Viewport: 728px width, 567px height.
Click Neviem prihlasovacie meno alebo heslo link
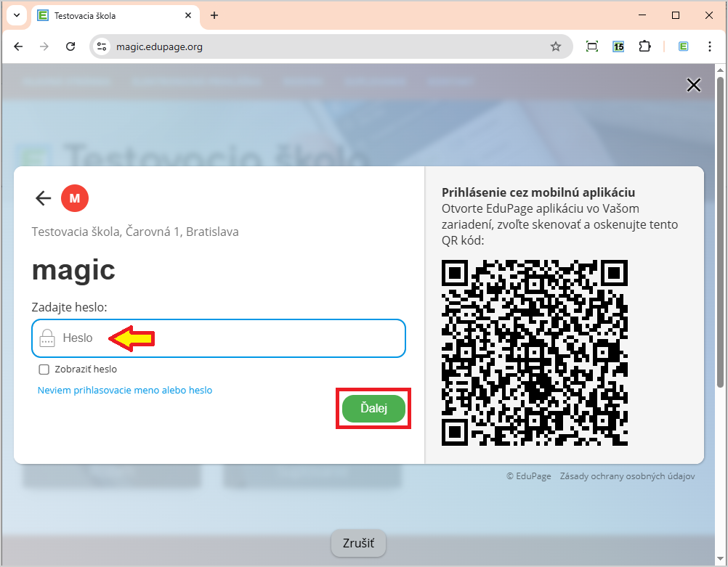[x=125, y=391]
